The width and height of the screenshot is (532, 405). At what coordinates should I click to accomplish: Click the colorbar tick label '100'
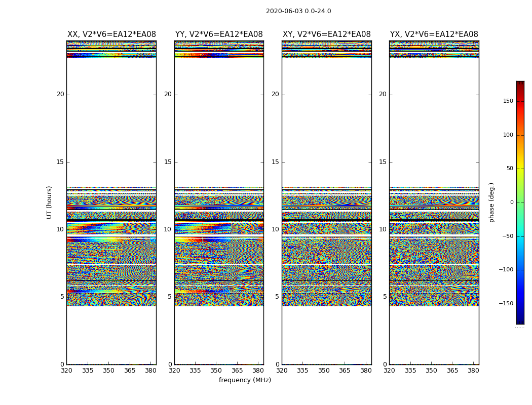508,135
